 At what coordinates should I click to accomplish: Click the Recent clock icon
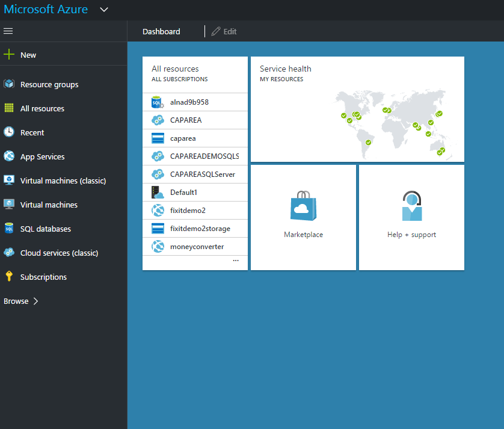pos(9,132)
